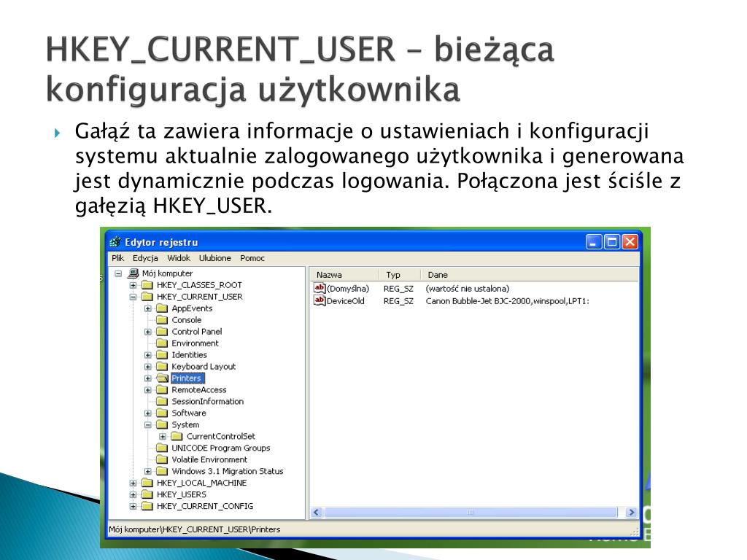Select the Windows 3.1 Migration Status label
The image size is (747, 560).
click(x=228, y=471)
